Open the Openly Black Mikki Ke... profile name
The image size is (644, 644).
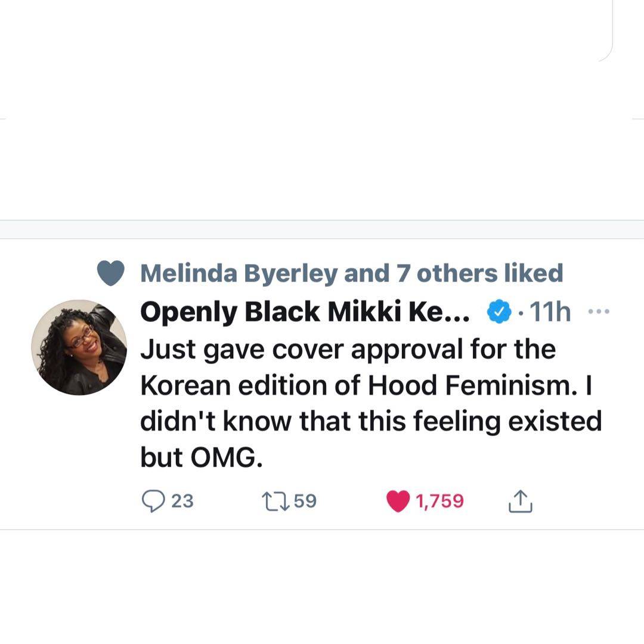click(x=305, y=312)
